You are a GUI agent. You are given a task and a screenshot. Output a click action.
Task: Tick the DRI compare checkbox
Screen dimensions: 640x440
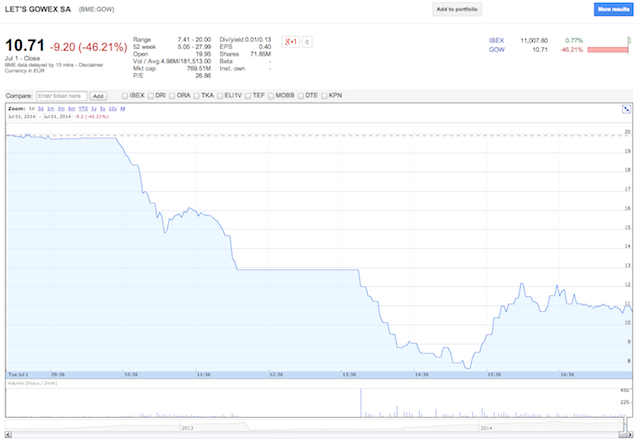click(x=151, y=96)
